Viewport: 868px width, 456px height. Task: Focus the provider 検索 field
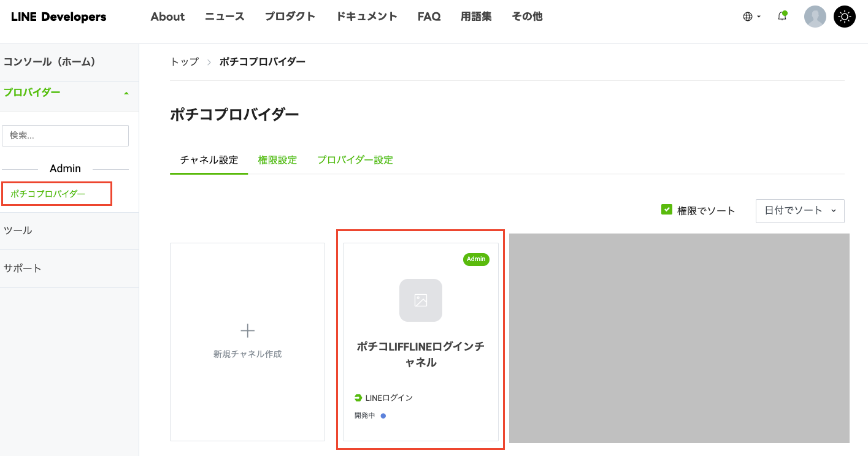click(x=65, y=135)
